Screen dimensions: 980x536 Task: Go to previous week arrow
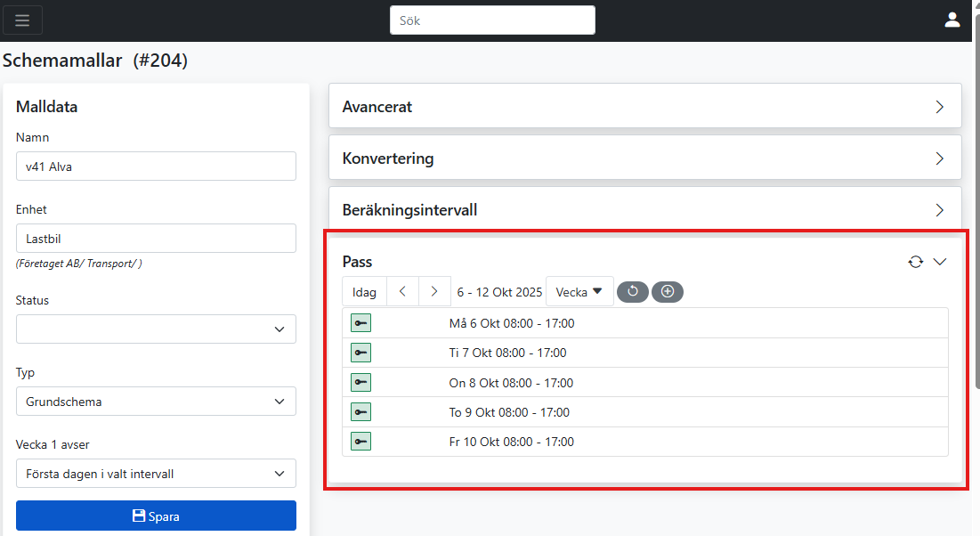(x=402, y=291)
